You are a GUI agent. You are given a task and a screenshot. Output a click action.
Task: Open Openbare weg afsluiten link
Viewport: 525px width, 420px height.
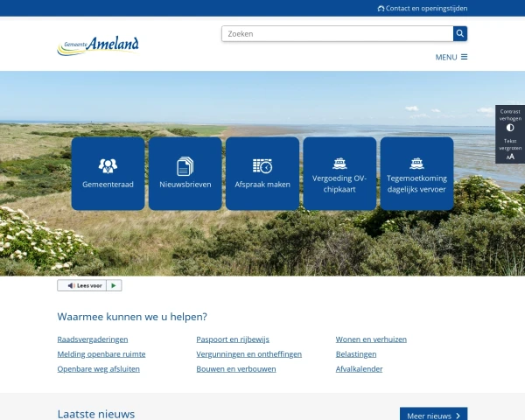[x=98, y=368]
